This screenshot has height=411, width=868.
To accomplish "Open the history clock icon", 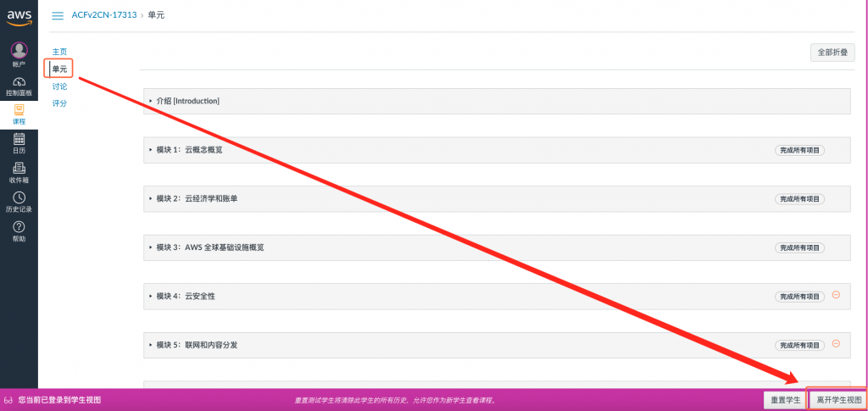I will coord(19,197).
